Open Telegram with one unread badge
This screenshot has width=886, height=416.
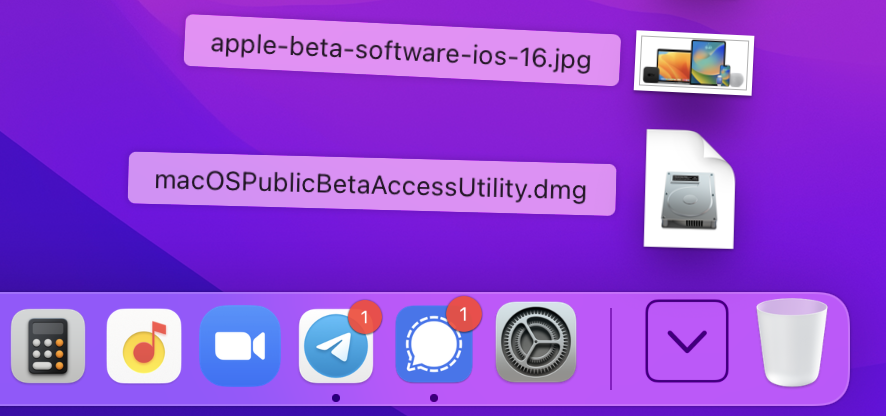pos(337,346)
